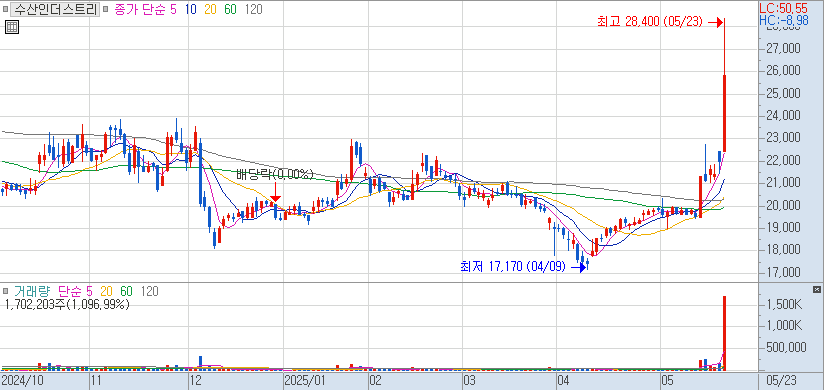Click the tallest red volume bar
Viewport: 824px width, 390px height.
point(724,333)
